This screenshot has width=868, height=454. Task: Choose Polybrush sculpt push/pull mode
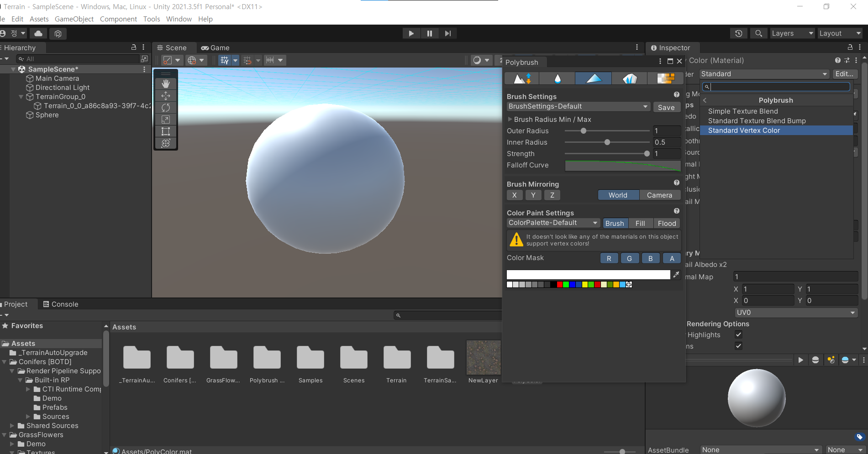coord(522,78)
